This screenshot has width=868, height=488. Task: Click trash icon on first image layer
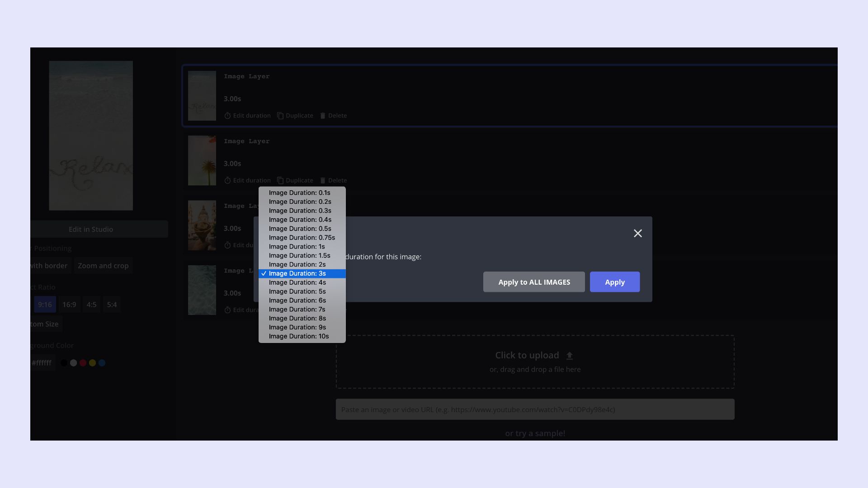click(323, 116)
